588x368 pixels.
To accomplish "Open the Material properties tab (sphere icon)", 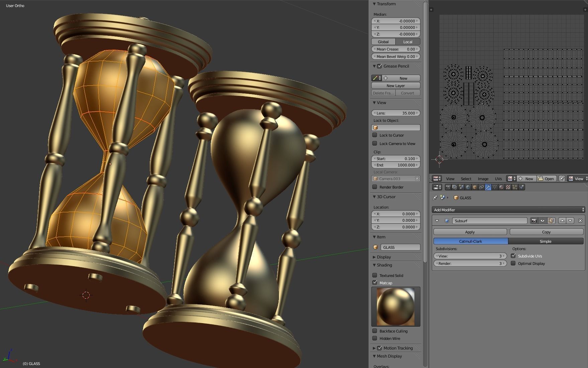I will point(501,187).
